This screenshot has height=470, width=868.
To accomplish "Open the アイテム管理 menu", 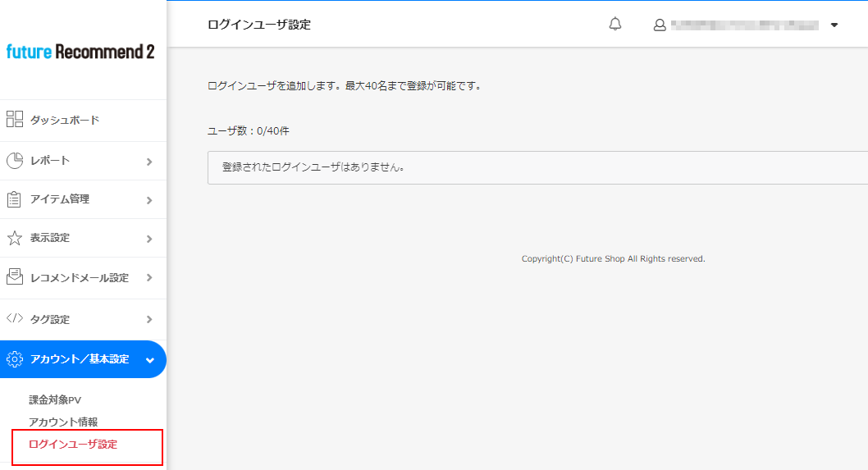I will [x=60, y=199].
